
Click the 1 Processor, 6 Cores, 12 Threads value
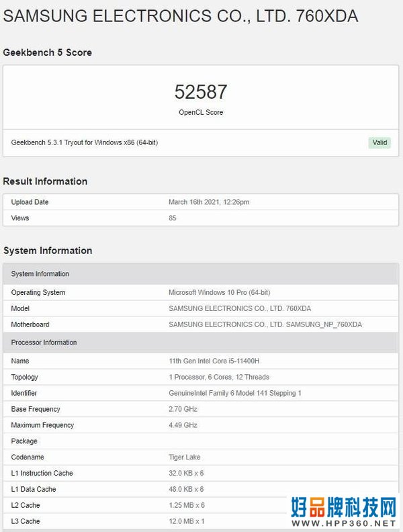tap(219, 377)
